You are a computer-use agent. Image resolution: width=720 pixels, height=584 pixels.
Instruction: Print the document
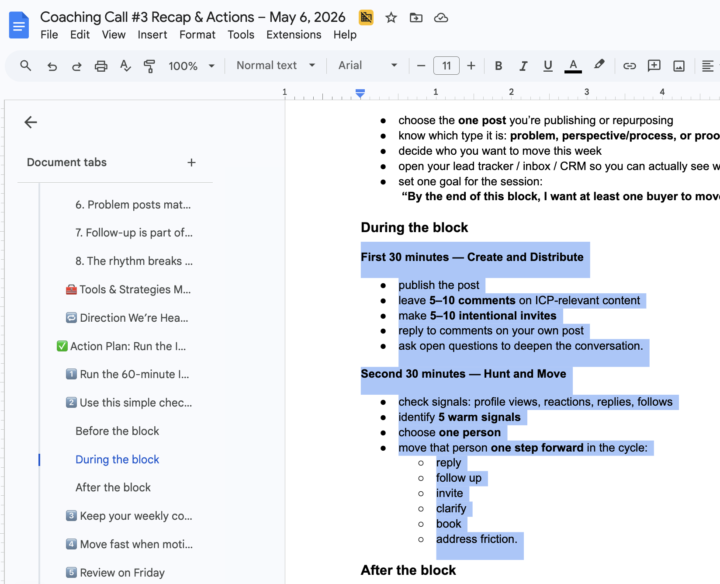101,66
